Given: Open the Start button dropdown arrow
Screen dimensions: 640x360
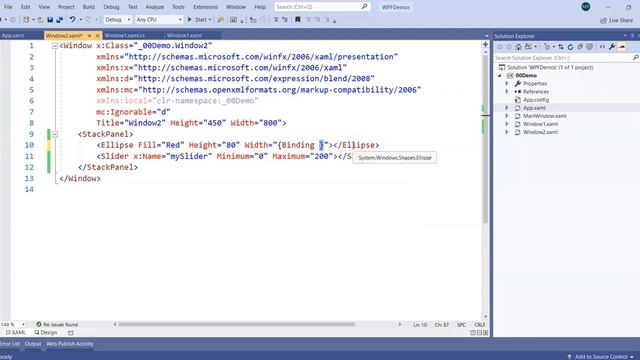Looking at the screenshot, I should pos(210,20).
